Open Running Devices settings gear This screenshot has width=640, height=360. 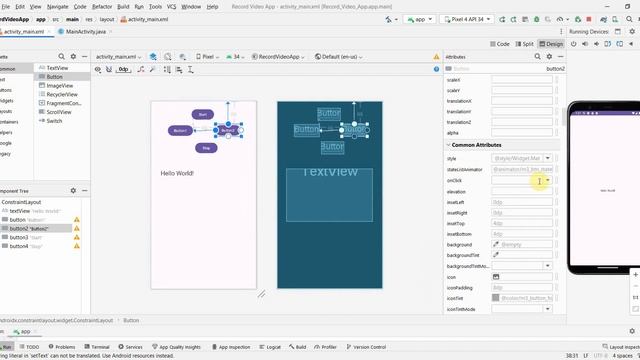click(632, 31)
